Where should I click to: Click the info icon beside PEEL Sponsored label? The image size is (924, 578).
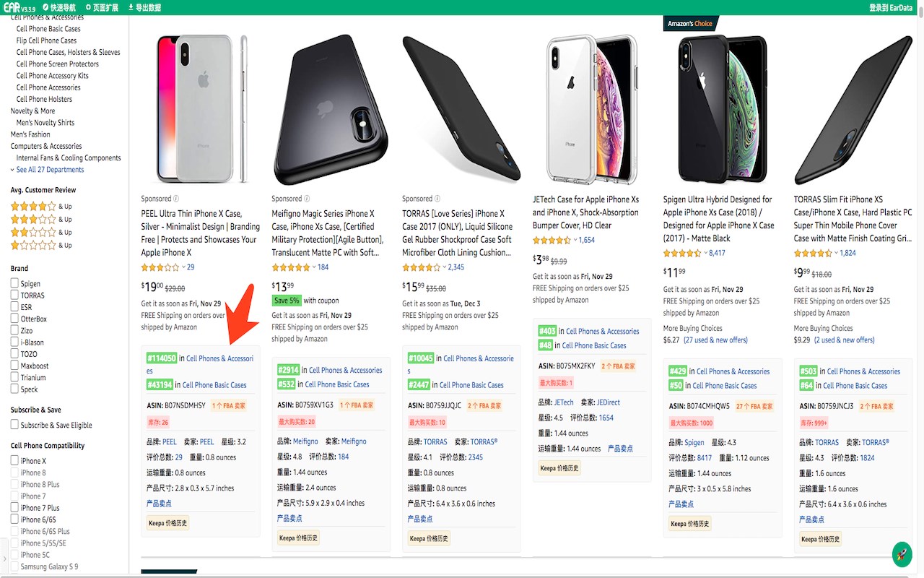coord(176,199)
